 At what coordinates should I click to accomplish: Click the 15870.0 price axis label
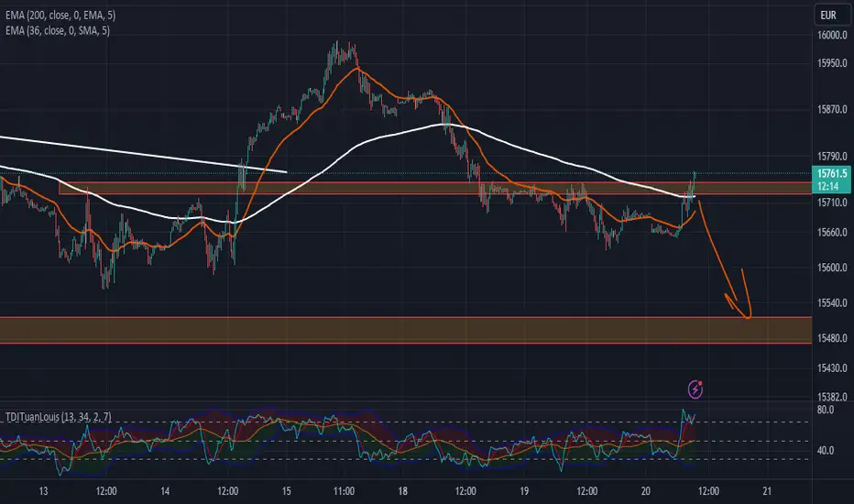tap(832, 110)
